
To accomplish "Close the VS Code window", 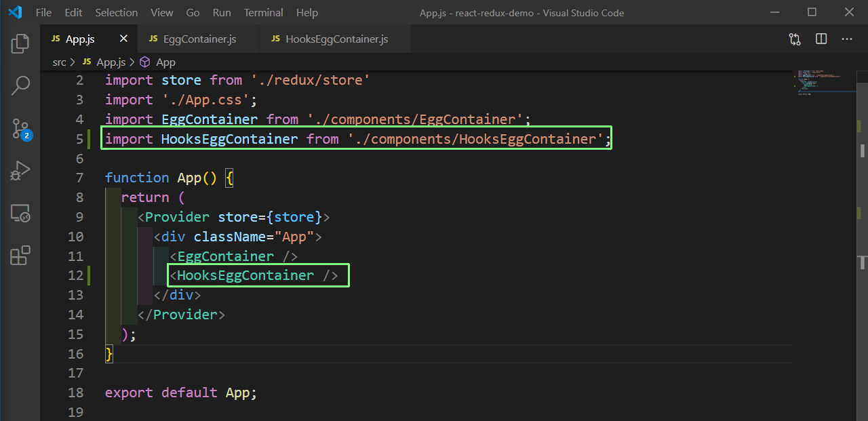I will pos(849,12).
